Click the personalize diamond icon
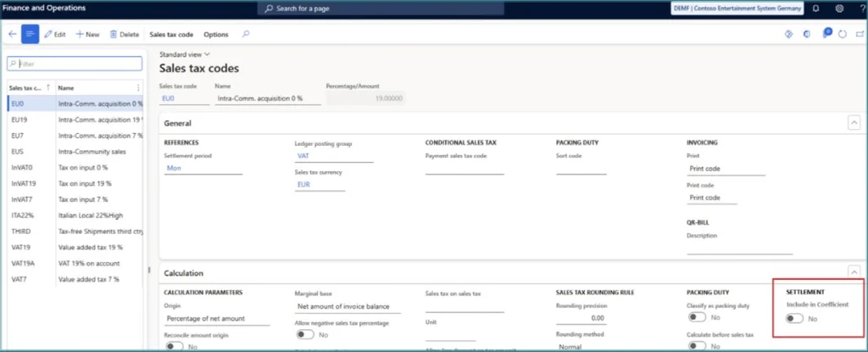Screen dimensions: 868x352 coord(789,35)
